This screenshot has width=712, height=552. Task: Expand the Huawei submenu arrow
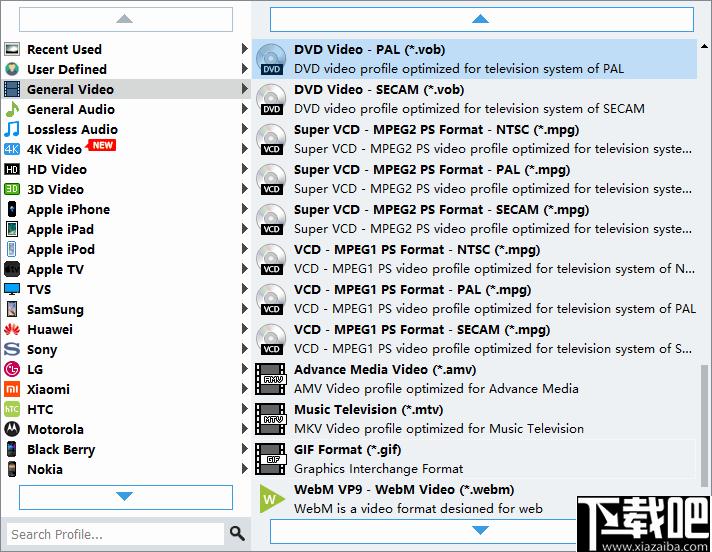(245, 329)
